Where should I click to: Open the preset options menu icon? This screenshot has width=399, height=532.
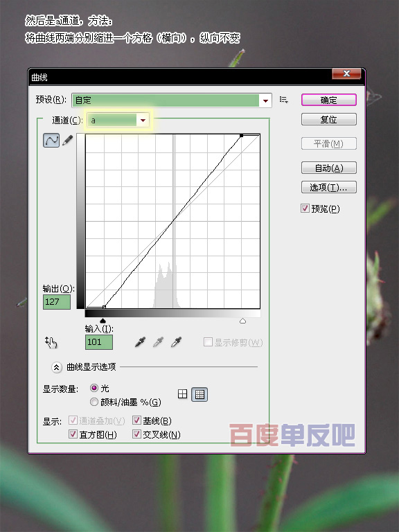coord(283,100)
